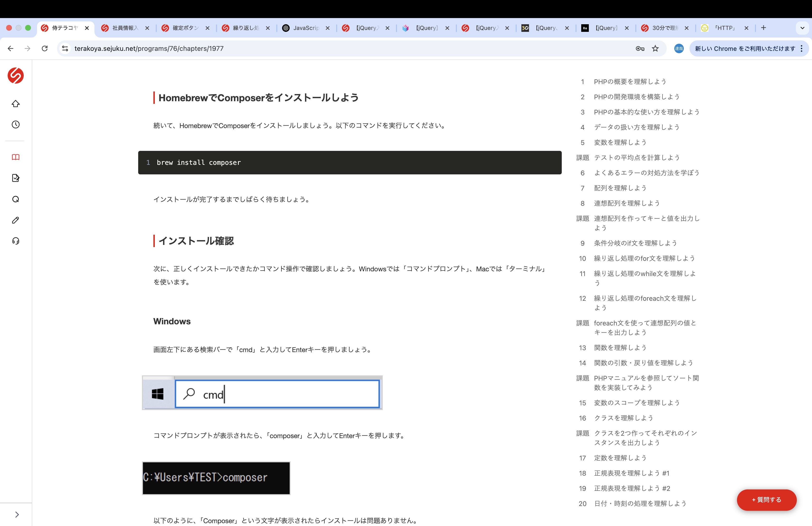
Task: Open chapter 8 連想配列を理解しよう
Action: click(x=627, y=203)
